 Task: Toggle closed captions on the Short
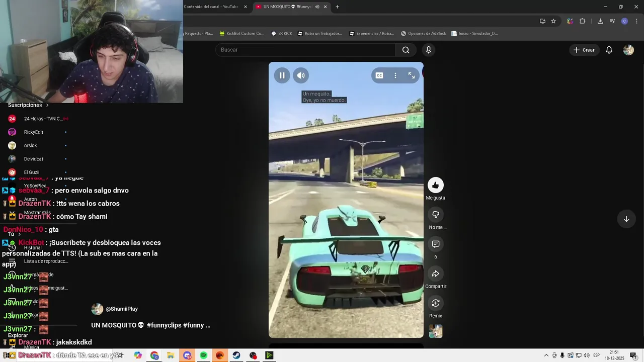click(x=379, y=75)
